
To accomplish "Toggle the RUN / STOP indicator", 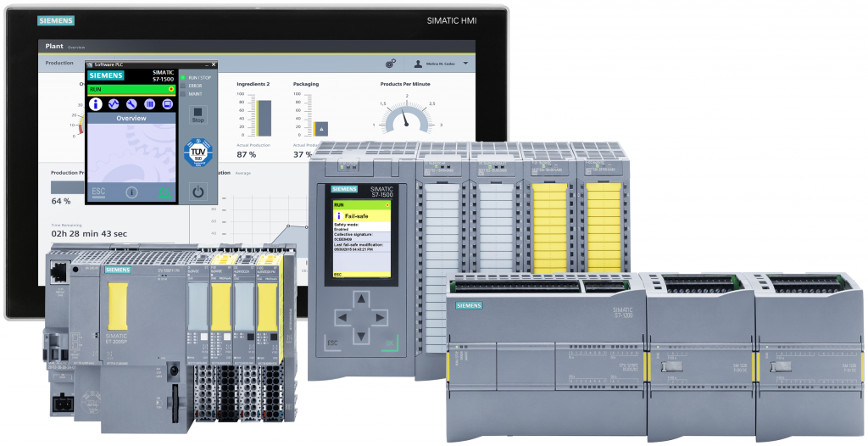I will (183, 77).
